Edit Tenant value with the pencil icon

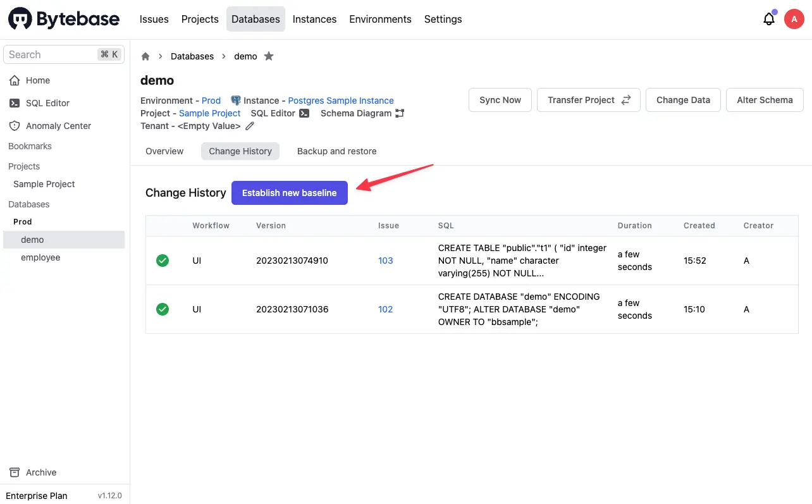(250, 126)
